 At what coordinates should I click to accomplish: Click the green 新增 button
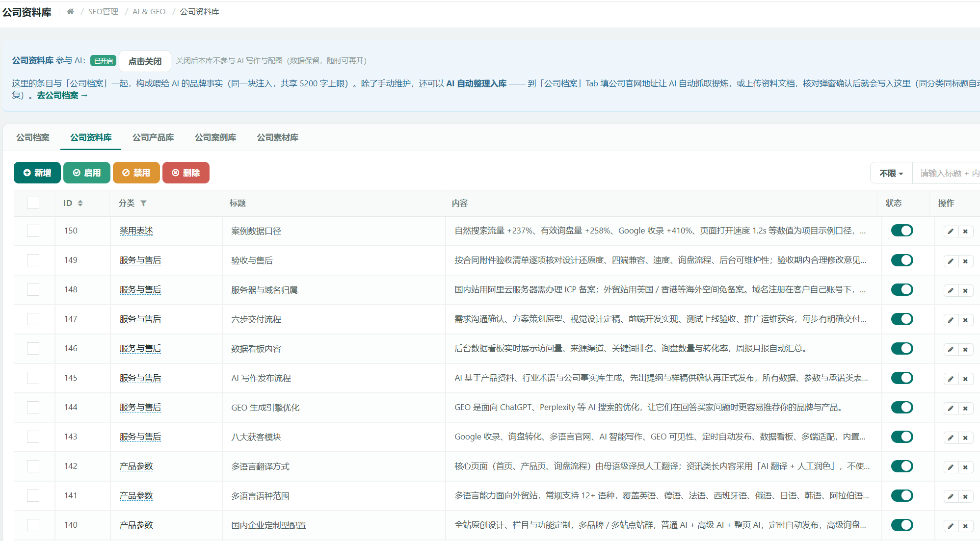click(x=37, y=173)
